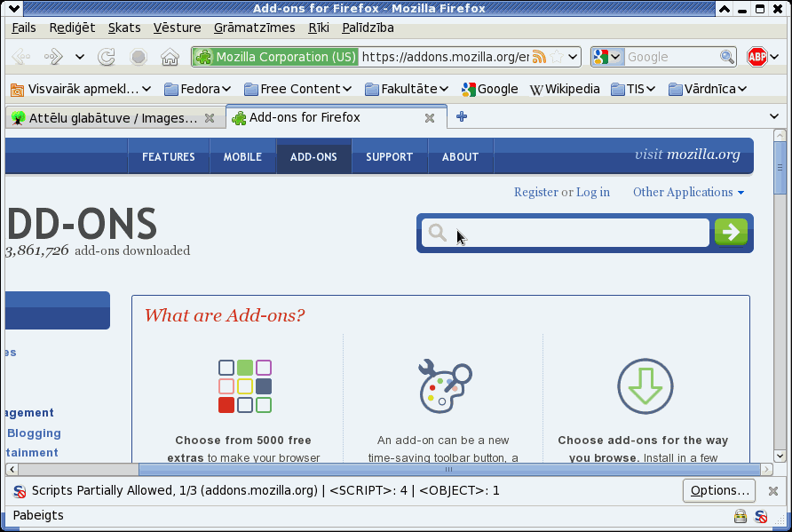Open the Grāmatzīmes menu

click(x=255, y=28)
